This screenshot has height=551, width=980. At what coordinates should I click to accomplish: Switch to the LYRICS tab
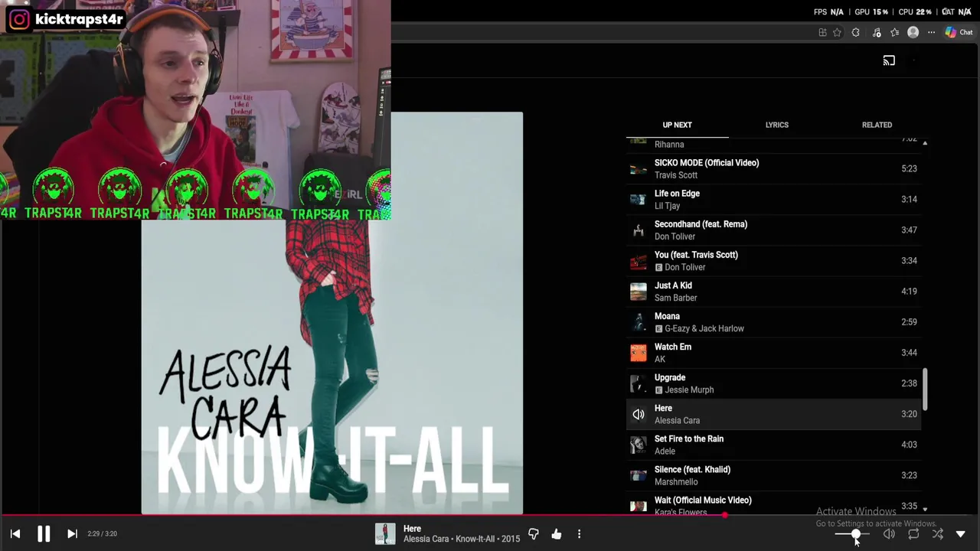pyautogui.click(x=776, y=125)
